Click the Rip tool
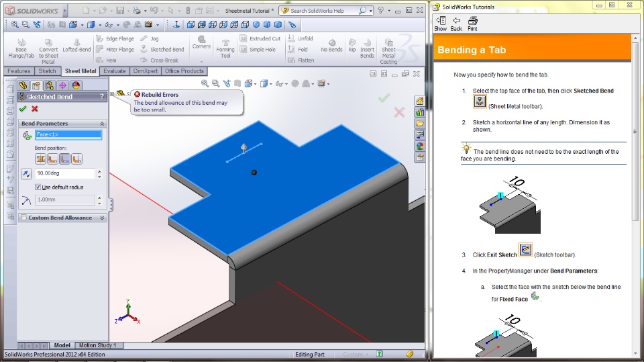 352,45
